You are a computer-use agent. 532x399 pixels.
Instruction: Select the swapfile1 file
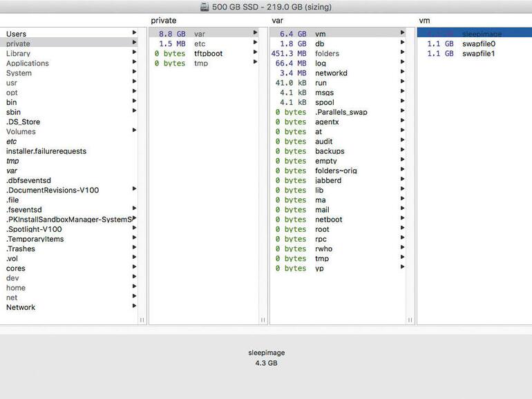tap(475, 54)
